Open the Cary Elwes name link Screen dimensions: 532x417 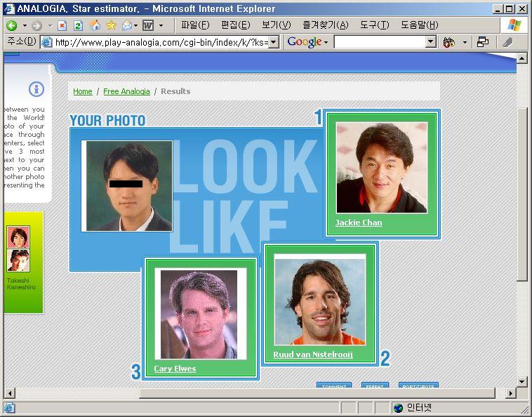[x=175, y=369]
